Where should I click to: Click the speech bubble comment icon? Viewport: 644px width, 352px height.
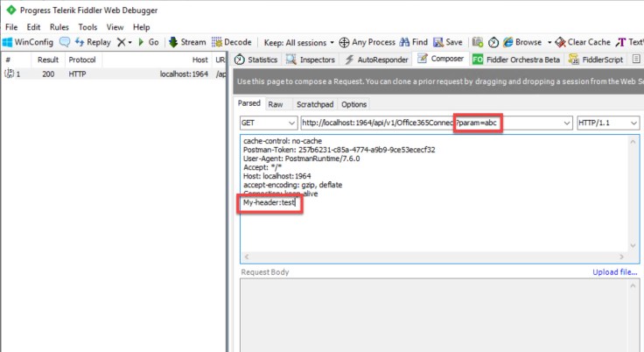pos(65,42)
